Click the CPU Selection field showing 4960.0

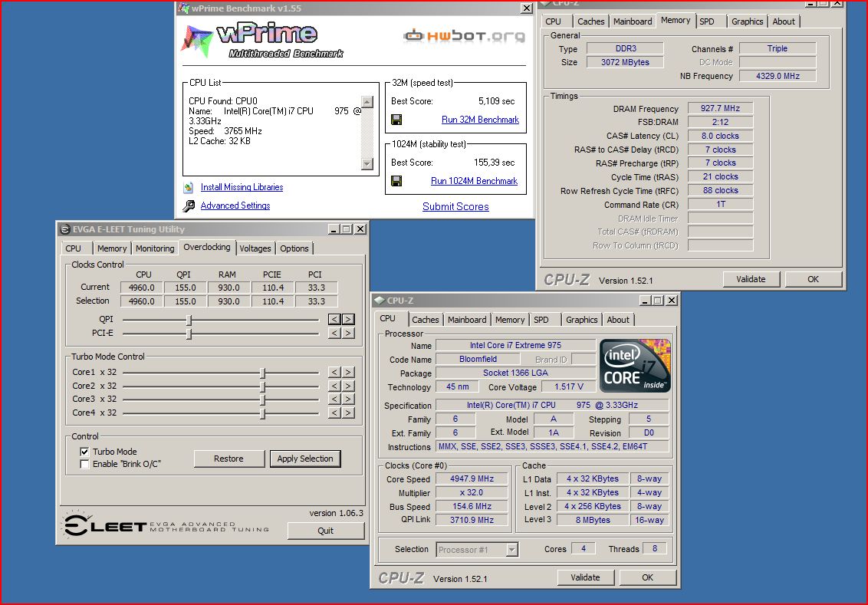[142, 301]
